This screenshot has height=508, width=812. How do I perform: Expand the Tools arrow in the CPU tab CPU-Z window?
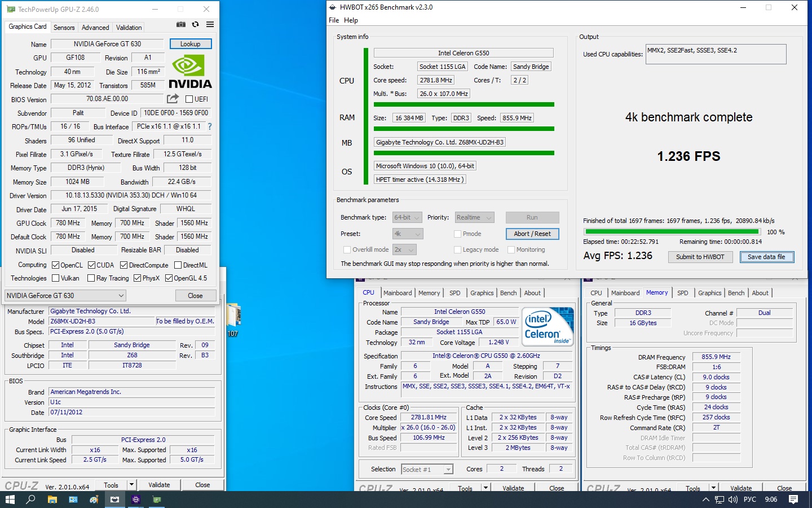(x=486, y=488)
